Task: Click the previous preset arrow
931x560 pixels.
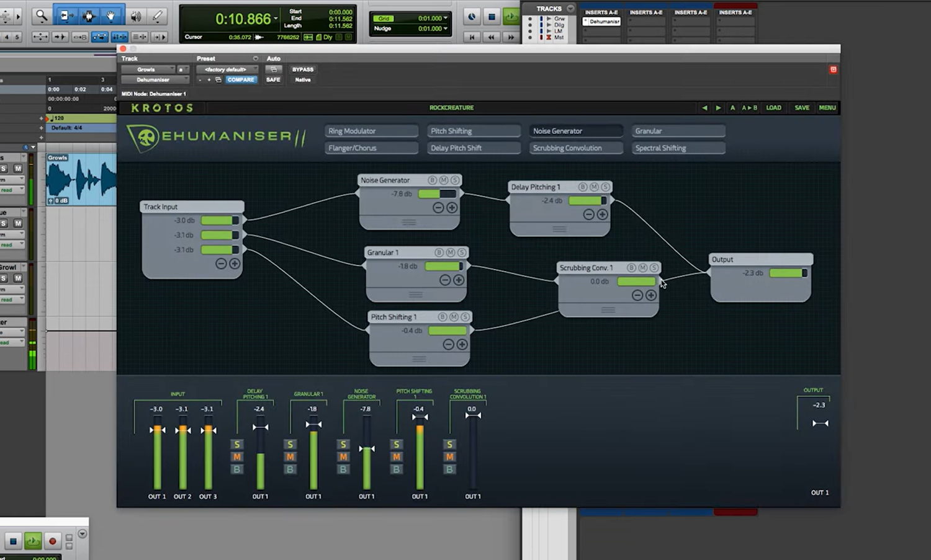Action: (x=704, y=108)
